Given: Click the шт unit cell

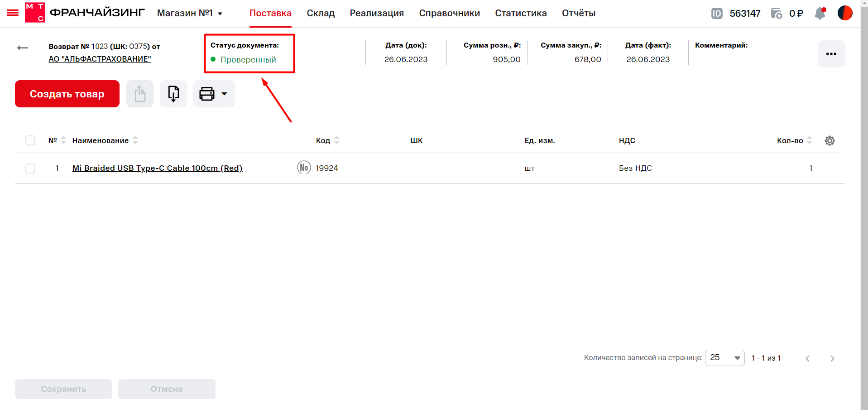Looking at the screenshot, I should point(529,169).
